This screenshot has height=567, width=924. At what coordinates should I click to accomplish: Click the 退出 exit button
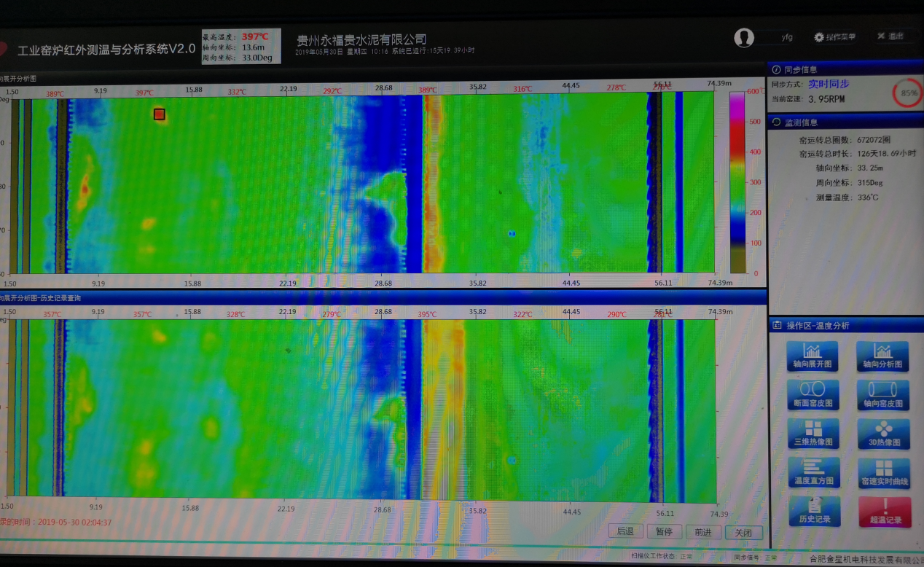890,36
